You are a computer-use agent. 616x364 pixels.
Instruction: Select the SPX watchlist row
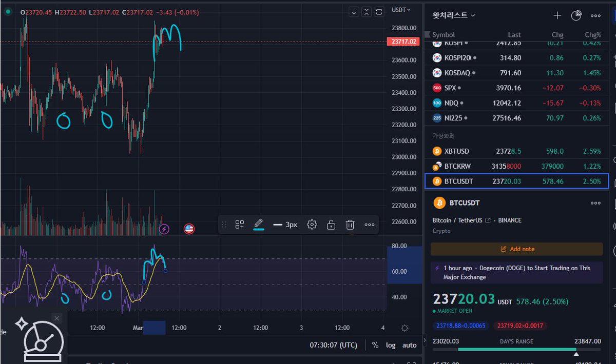(x=517, y=88)
